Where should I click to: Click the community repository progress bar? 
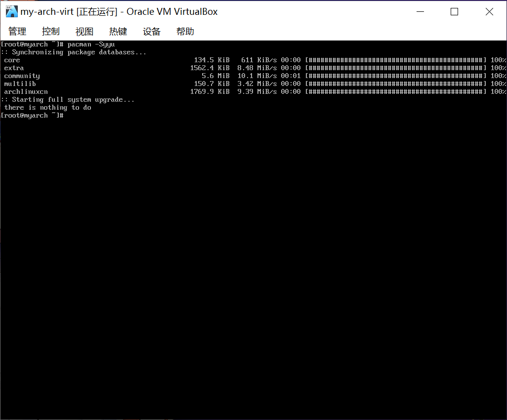pyautogui.click(x=395, y=76)
